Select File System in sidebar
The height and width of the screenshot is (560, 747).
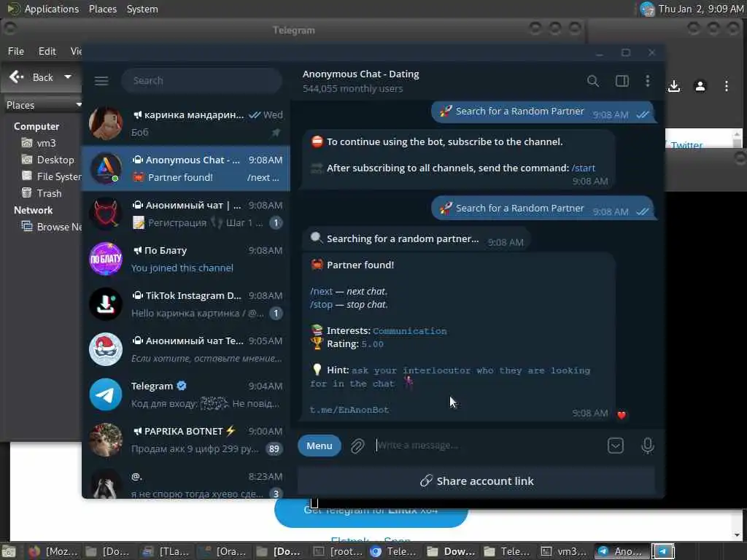coord(52,176)
